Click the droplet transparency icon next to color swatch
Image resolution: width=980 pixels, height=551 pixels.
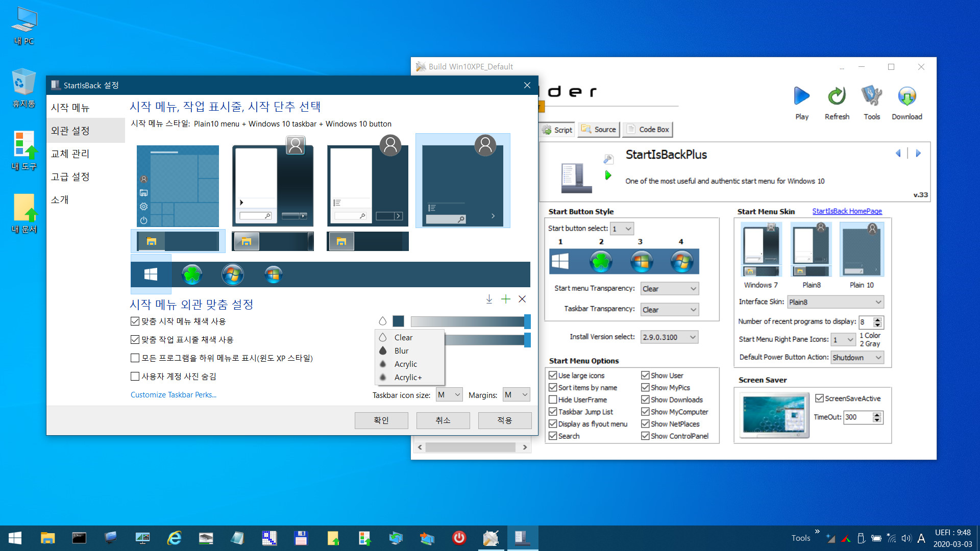pos(383,321)
